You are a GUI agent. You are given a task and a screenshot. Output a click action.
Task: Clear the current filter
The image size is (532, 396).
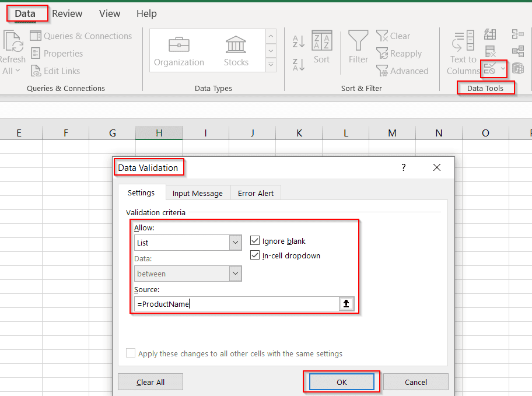tap(393, 36)
